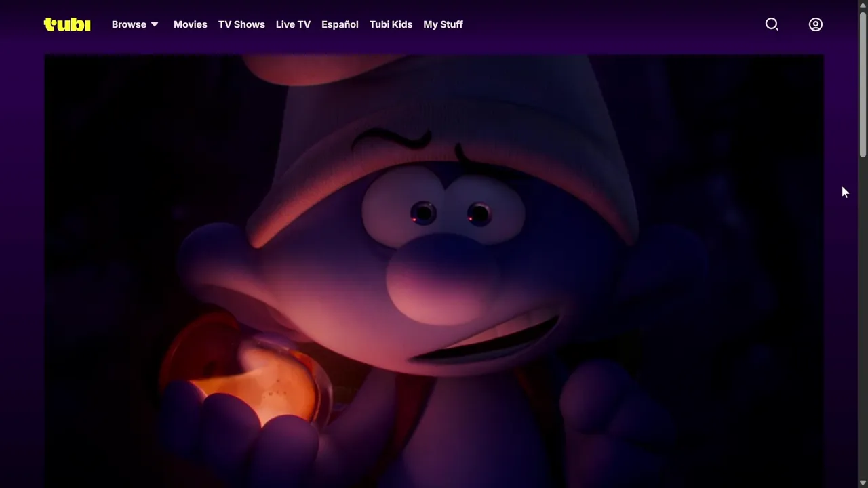Go to Movies section

tap(191, 24)
